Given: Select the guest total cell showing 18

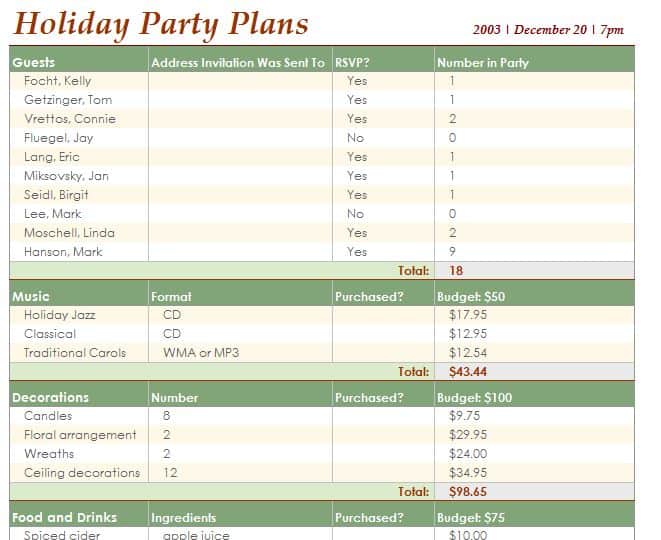Looking at the screenshot, I should tap(534, 270).
